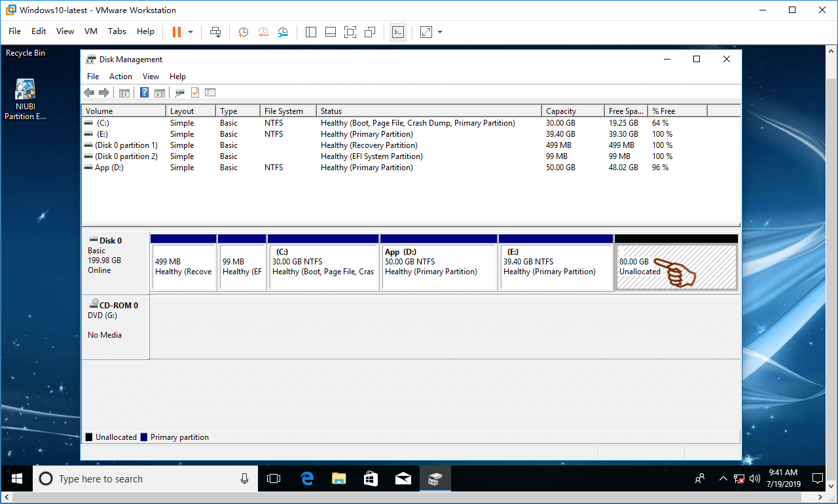Click the blue Primary partition legend swatch
838x504 pixels.
tap(144, 437)
